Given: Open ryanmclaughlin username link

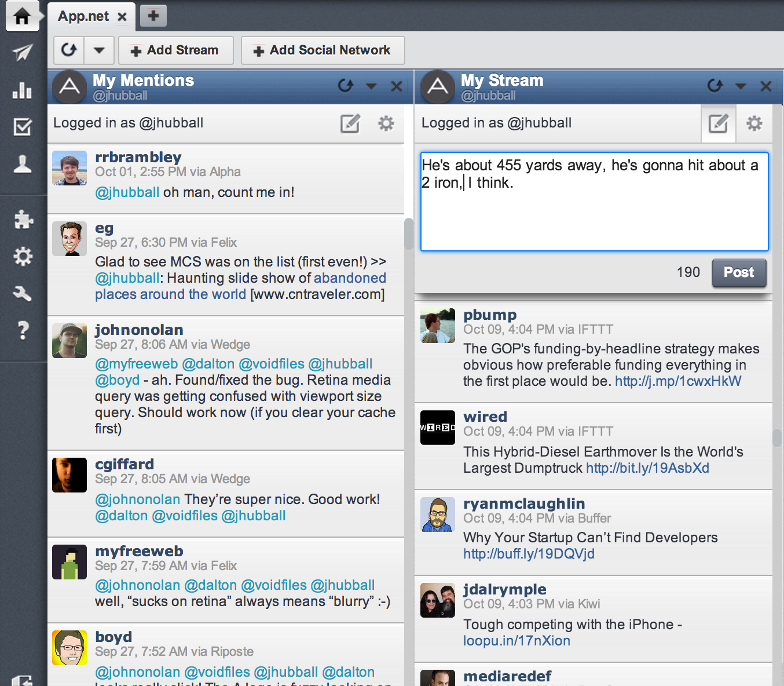Looking at the screenshot, I should coord(524,503).
